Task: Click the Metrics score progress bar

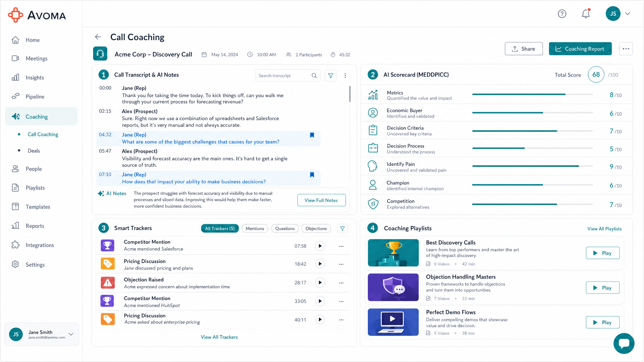Action: point(532,94)
